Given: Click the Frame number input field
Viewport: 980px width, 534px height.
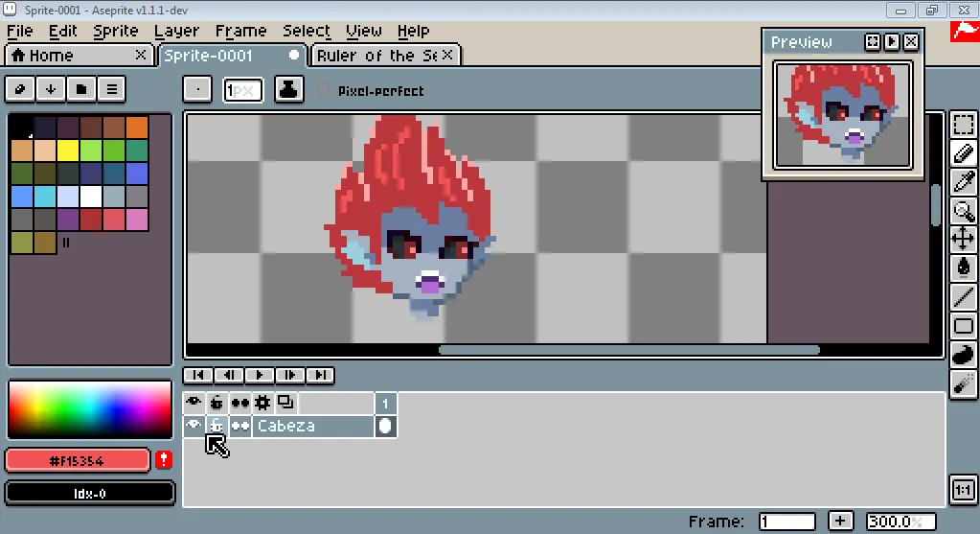Looking at the screenshot, I should pos(786,522).
